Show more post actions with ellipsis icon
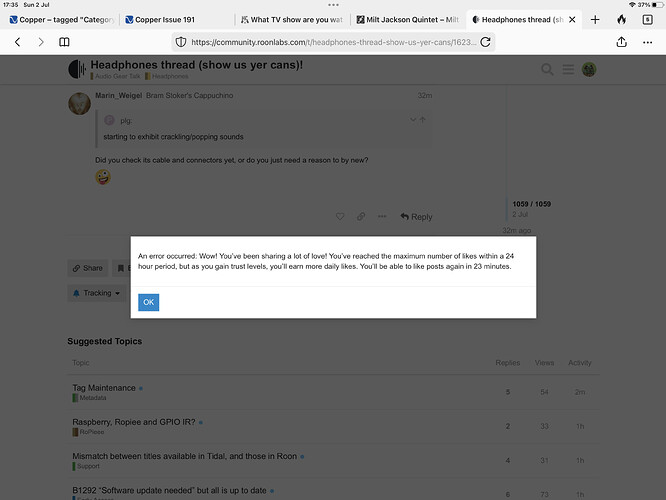Viewport: 666px width, 500px height. tap(382, 216)
